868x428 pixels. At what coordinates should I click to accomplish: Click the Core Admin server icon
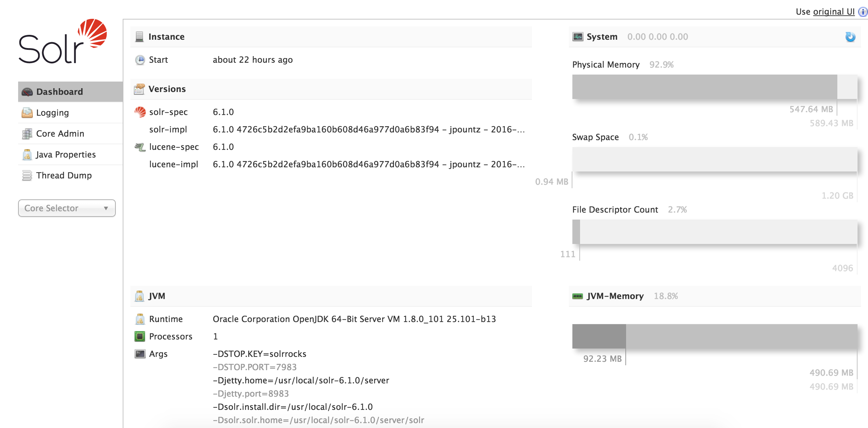coord(27,134)
